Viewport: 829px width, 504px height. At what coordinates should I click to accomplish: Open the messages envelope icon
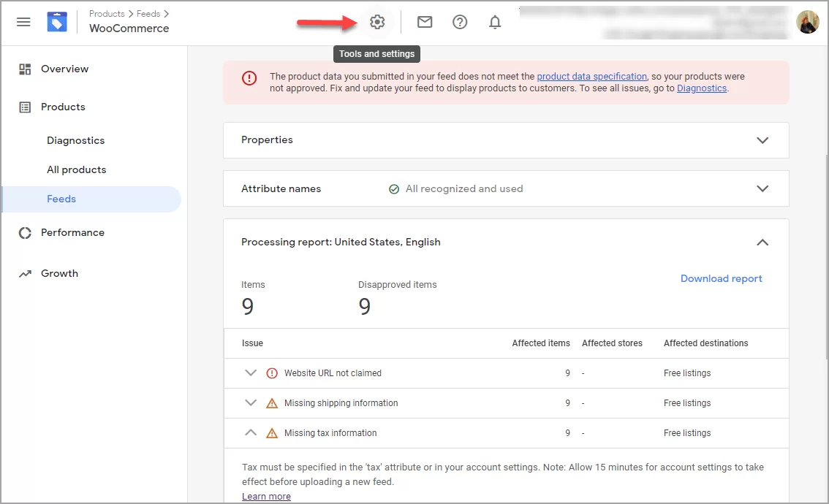424,22
